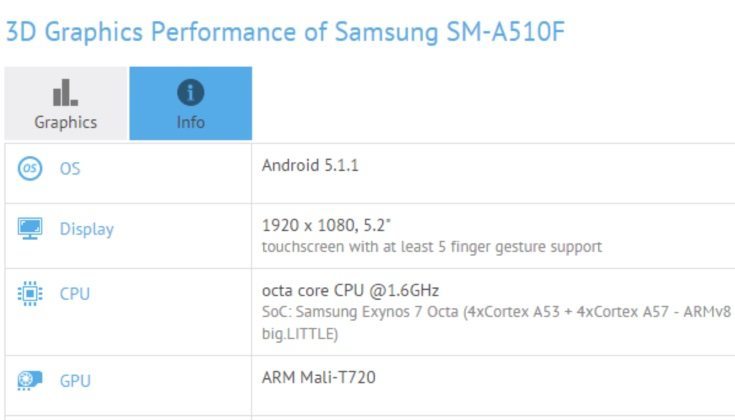Click the GPU row label

point(75,381)
